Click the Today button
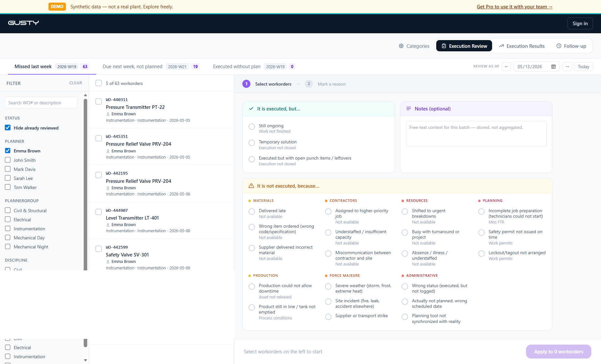The width and height of the screenshot is (601, 364). click(x=583, y=67)
